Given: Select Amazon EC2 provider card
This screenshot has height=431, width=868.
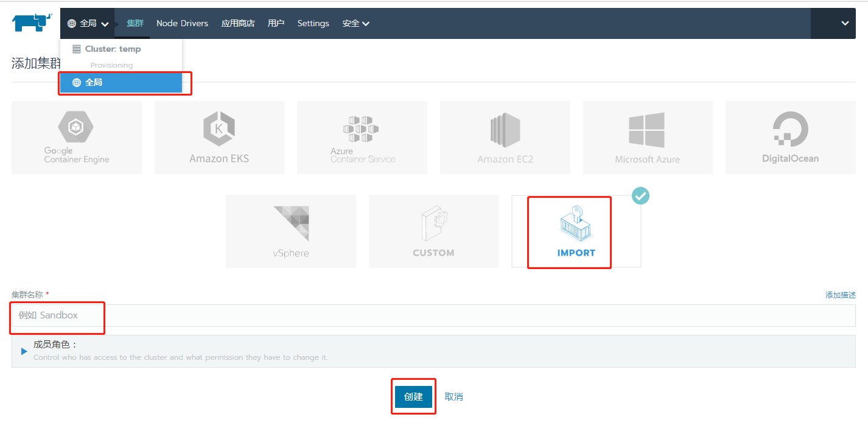Looking at the screenshot, I should (x=505, y=138).
